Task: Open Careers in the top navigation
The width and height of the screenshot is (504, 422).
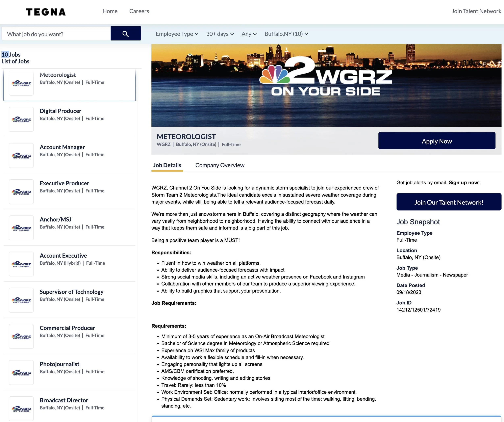Action: [x=139, y=11]
